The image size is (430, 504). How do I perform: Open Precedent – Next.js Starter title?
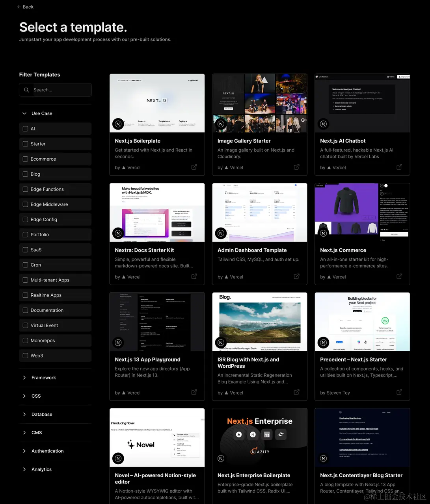point(354,360)
